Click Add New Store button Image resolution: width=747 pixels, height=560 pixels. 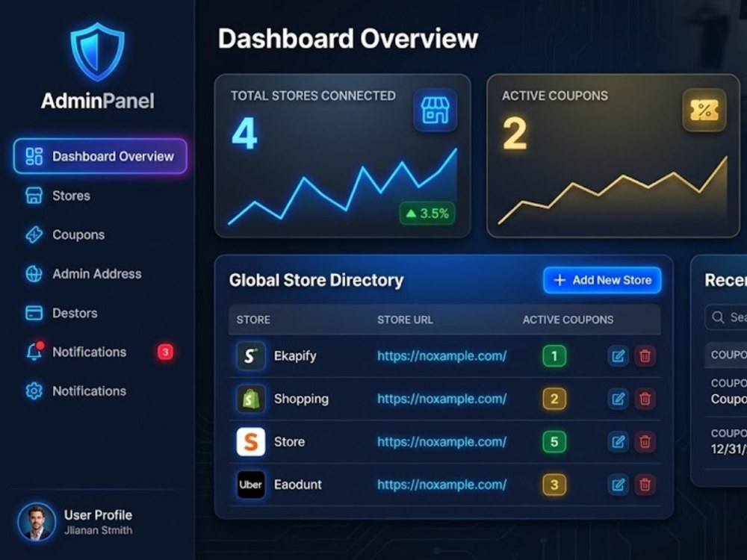pyautogui.click(x=602, y=280)
